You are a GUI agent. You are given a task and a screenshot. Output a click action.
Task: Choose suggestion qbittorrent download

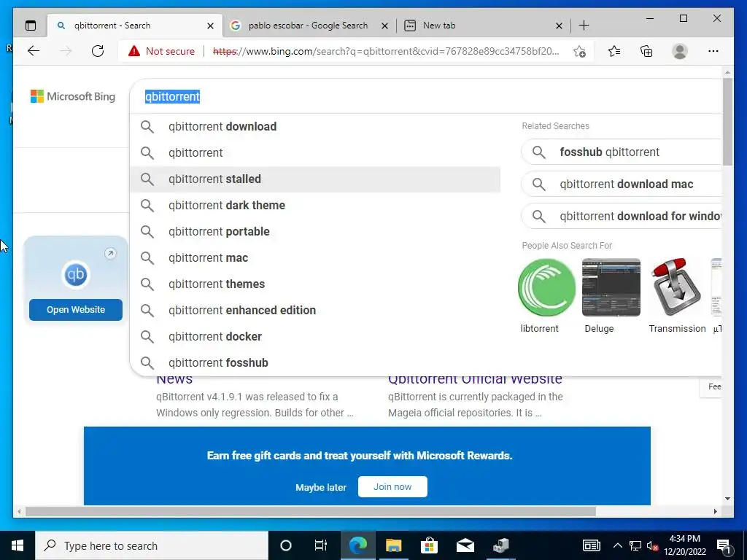point(315,127)
